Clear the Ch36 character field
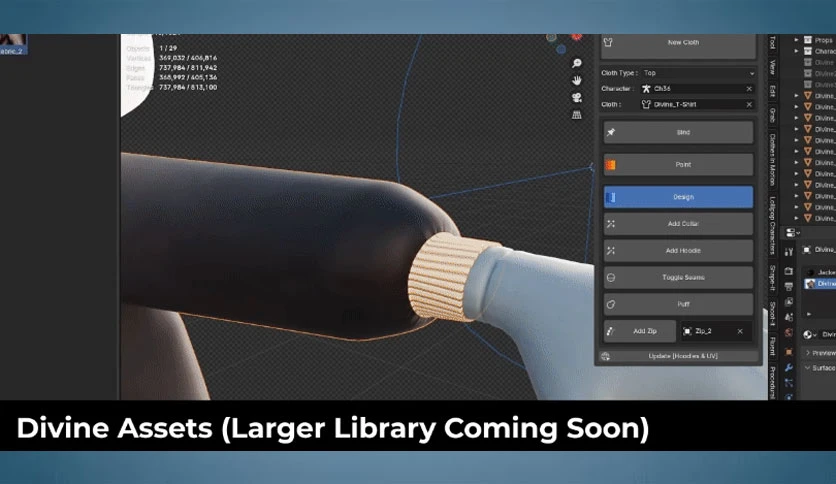The image size is (836, 484). click(749, 88)
